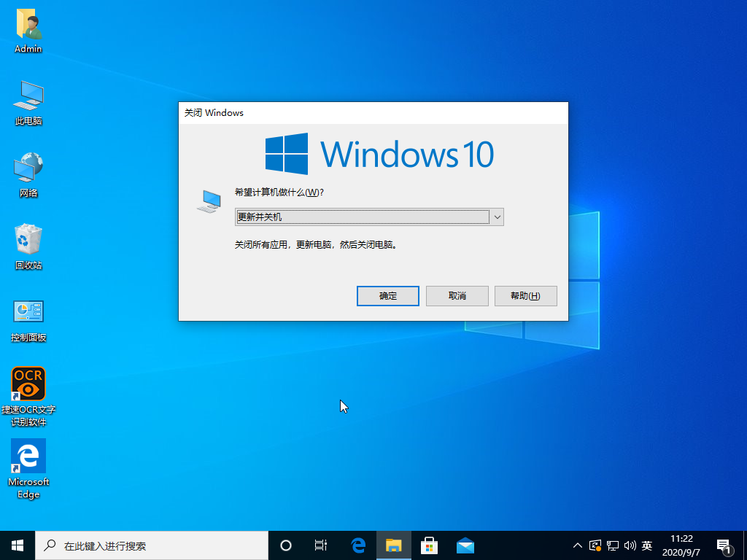This screenshot has height=560, width=747.
Task: Click the Cortana circle on the taskbar
Action: coord(285,545)
